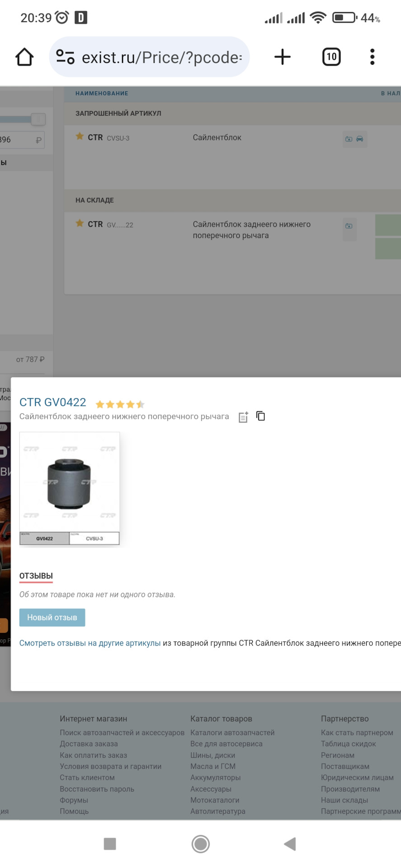This screenshot has height=868, width=401.
Task: Click the add-to-notes icon beside product description
Action: click(x=243, y=417)
